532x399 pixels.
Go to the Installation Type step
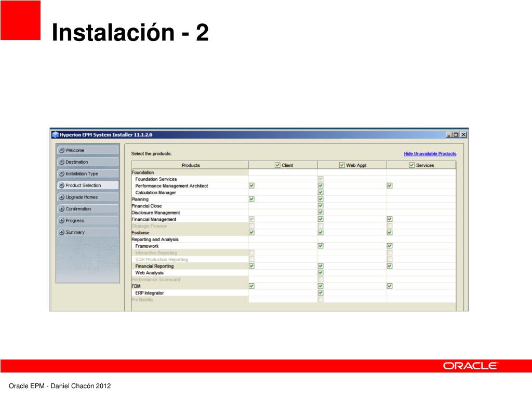88,174
